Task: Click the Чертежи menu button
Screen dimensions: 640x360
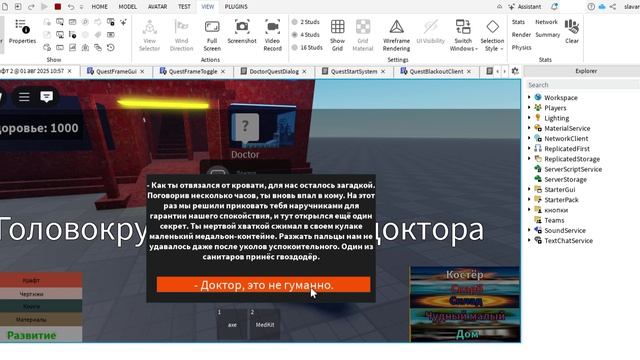Action: coord(41,293)
